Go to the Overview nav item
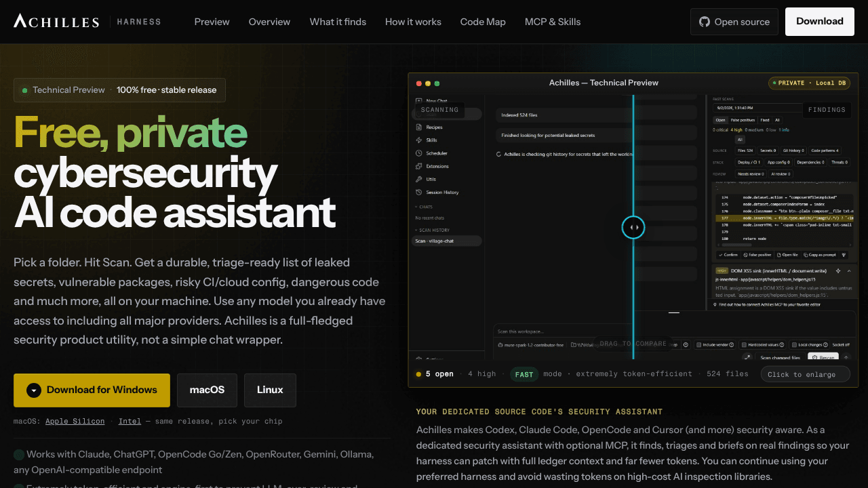 269,22
